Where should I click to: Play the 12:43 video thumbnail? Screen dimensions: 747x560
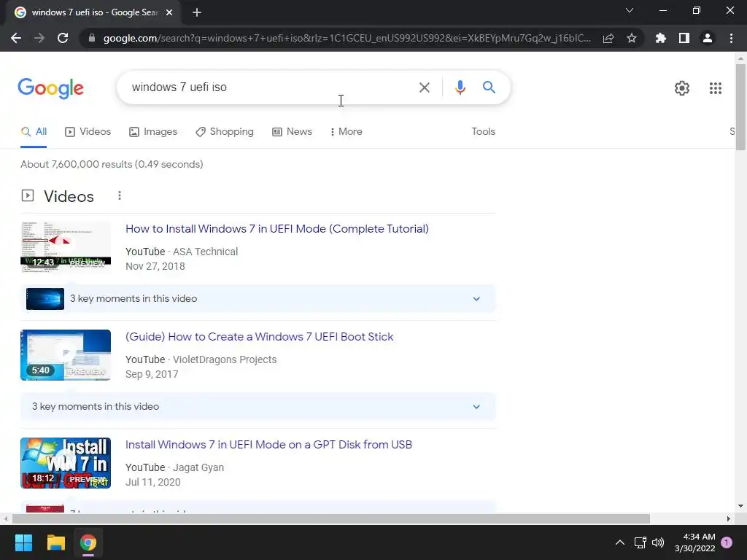coord(66,247)
